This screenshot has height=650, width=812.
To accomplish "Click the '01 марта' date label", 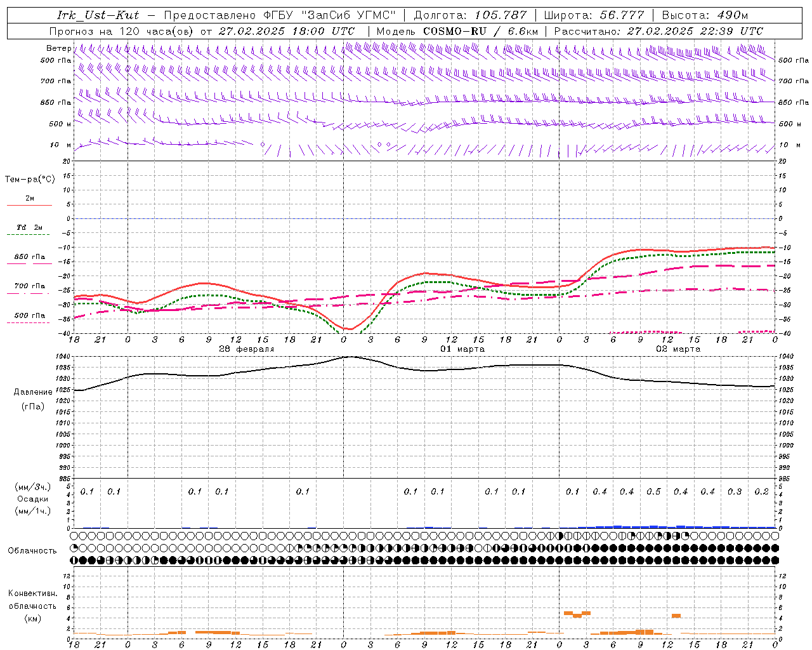I will [x=462, y=349].
